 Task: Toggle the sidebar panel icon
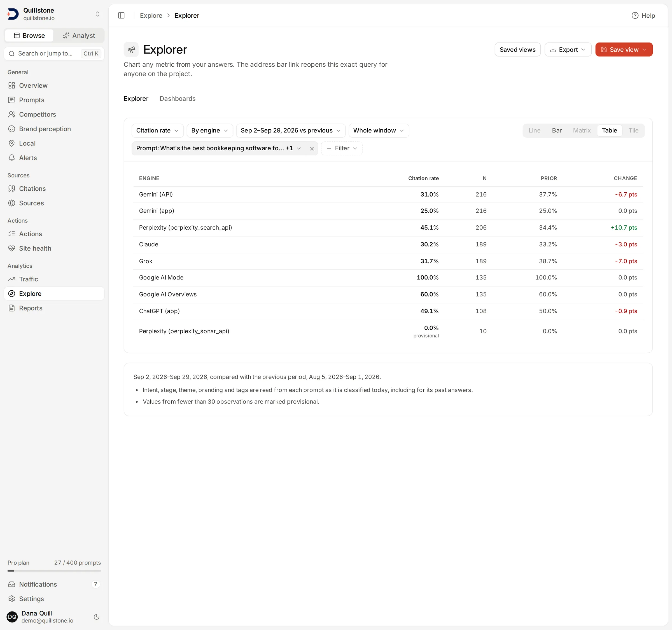click(121, 16)
